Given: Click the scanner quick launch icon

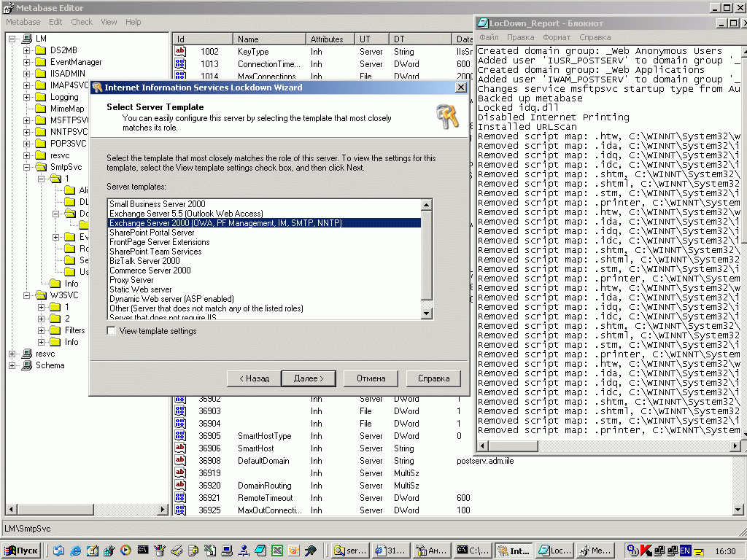Looking at the screenshot, I should pyautogui.click(x=177, y=551).
